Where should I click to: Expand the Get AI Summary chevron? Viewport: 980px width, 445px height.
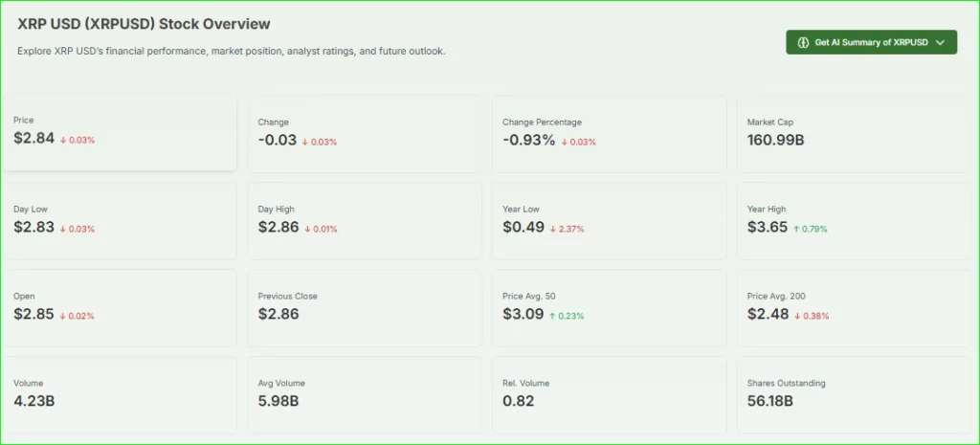tap(941, 43)
